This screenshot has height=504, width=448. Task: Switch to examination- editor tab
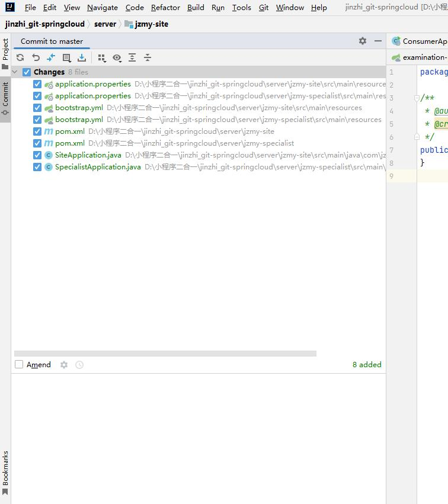420,57
